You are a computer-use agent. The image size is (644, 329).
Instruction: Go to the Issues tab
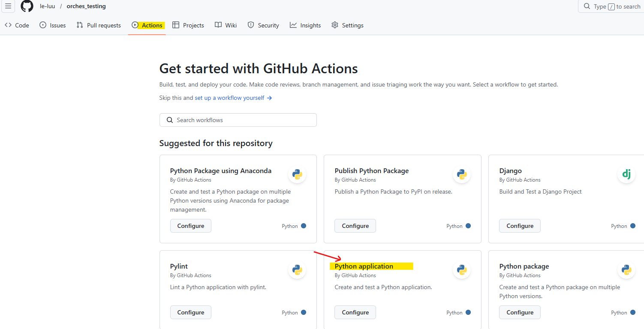[x=53, y=25]
